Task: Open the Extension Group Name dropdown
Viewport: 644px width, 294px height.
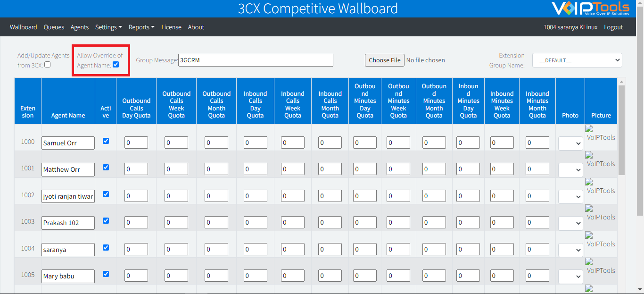Action: click(577, 60)
